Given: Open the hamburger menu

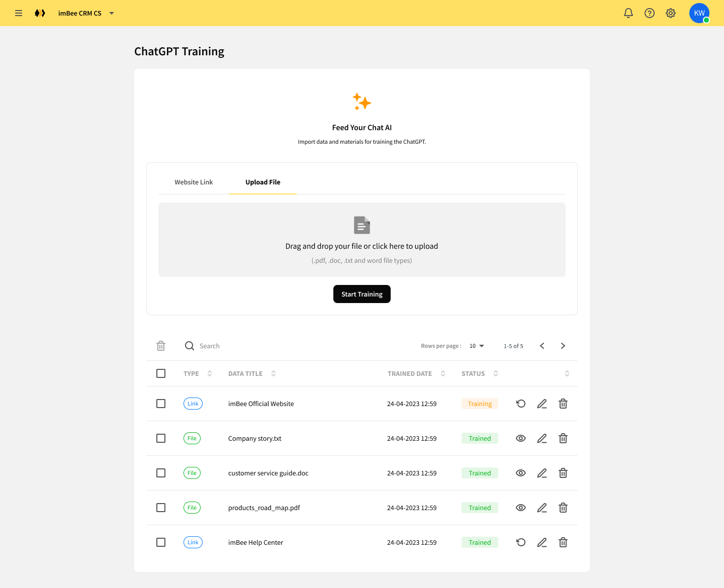Looking at the screenshot, I should tap(19, 13).
